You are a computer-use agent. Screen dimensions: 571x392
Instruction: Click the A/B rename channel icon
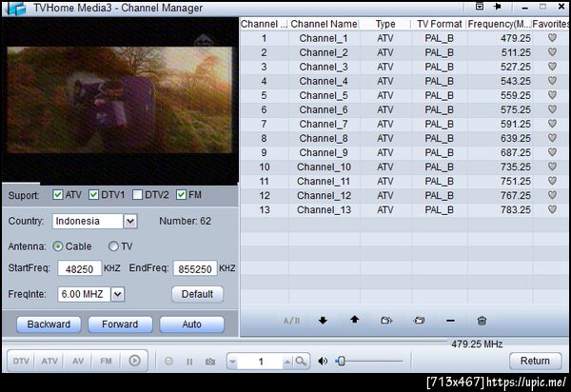point(292,321)
